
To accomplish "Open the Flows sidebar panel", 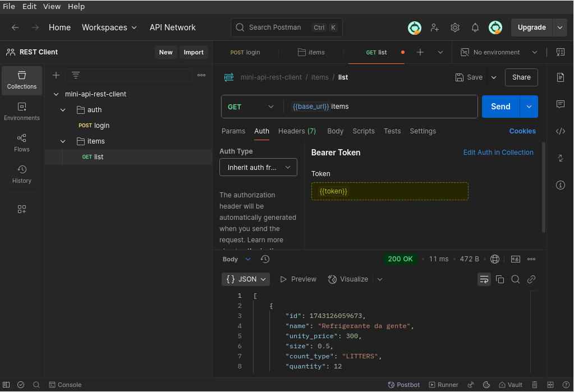I will click(22, 142).
